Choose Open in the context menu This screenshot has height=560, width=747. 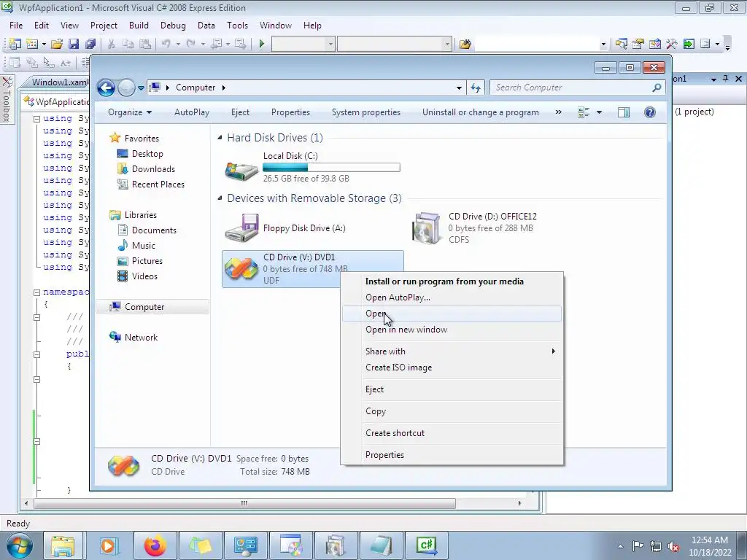point(452,314)
